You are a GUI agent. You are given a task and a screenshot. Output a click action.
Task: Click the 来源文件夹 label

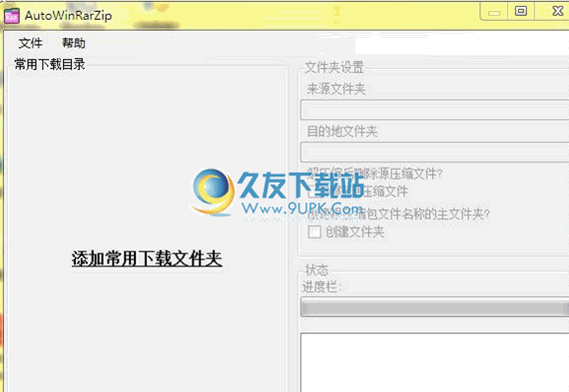pos(336,89)
